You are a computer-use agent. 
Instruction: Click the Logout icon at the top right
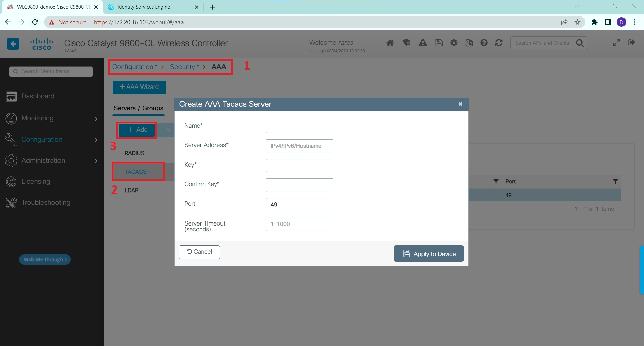click(x=632, y=42)
